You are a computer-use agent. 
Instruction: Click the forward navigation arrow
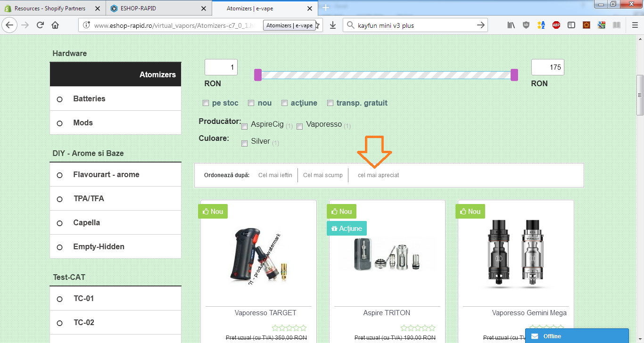click(x=25, y=25)
